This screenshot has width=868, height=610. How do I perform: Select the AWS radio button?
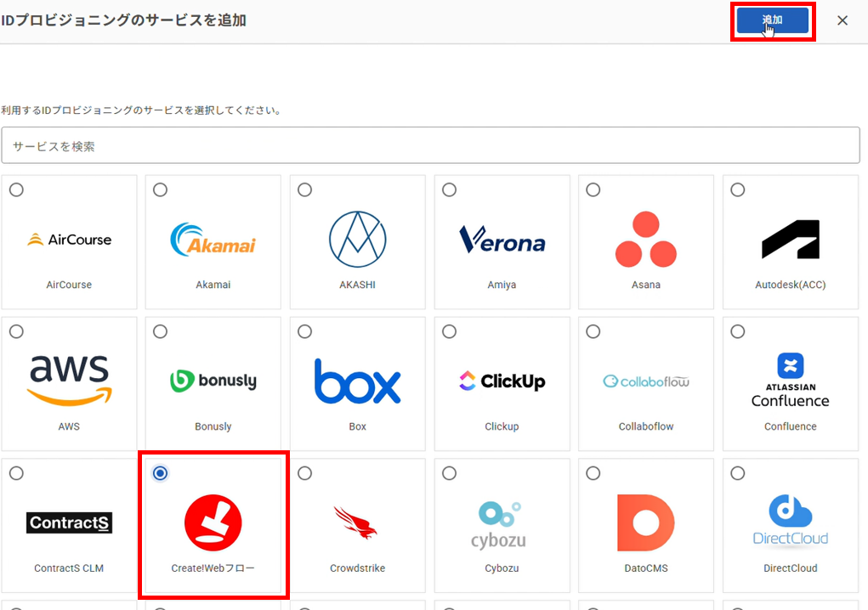[x=17, y=331]
